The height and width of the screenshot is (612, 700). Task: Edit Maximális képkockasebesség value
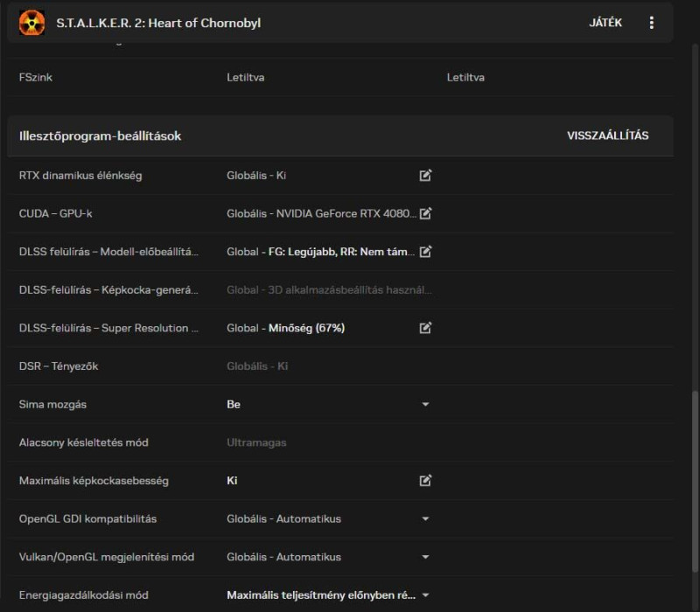[x=425, y=480]
